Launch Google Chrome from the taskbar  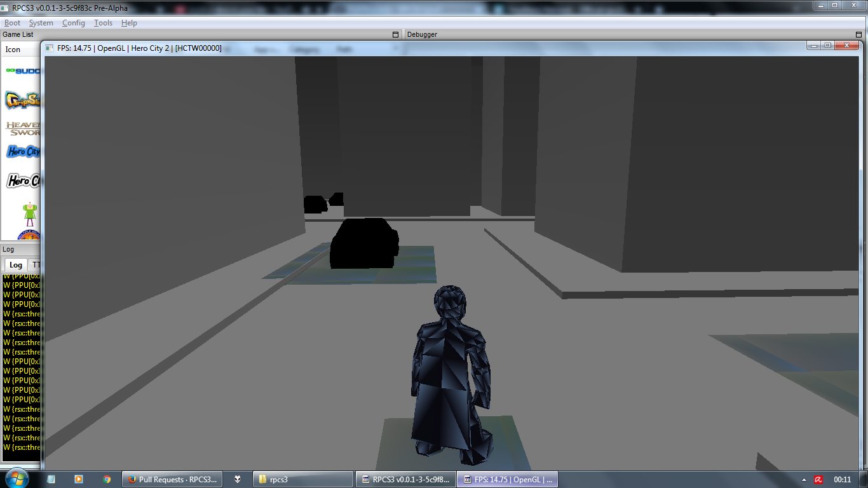tap(107, 479)
